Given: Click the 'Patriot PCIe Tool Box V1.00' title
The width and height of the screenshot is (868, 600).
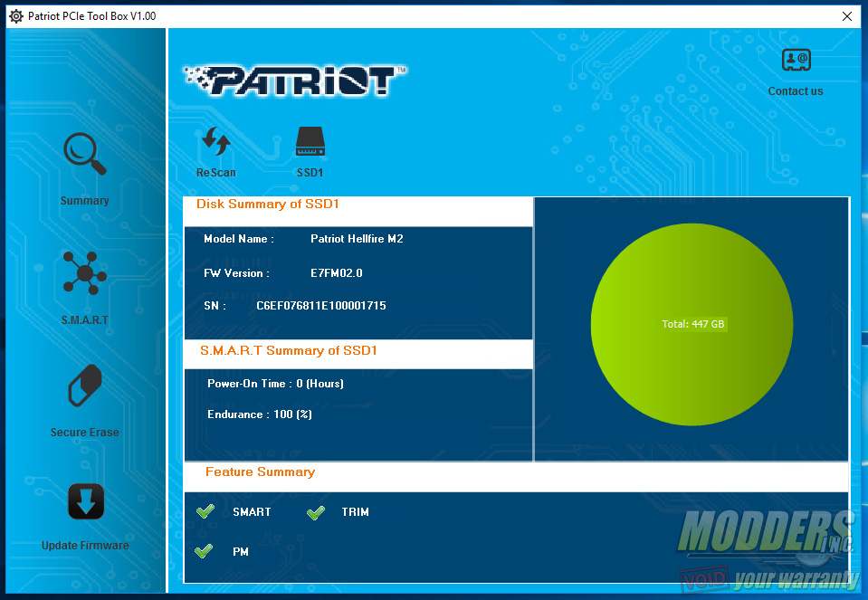Looking at the screenshot, I should [x=92, y=16].
